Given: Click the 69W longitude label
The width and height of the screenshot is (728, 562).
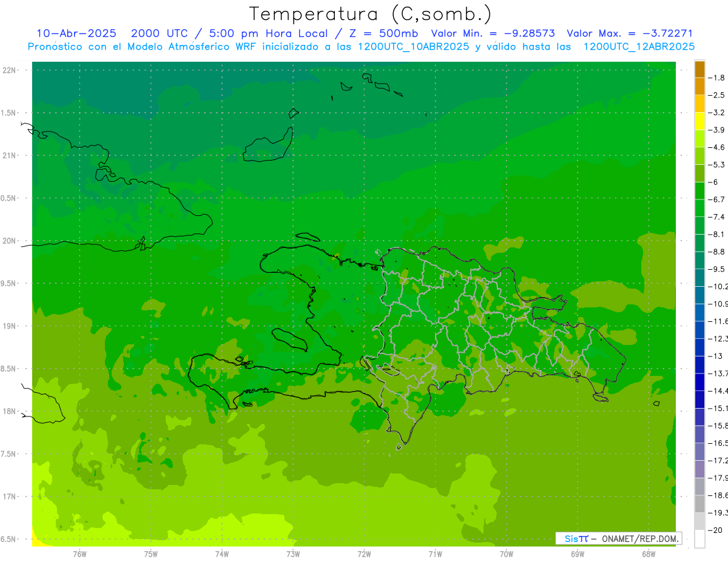Looking at the screenshot, I should point(578,554).
